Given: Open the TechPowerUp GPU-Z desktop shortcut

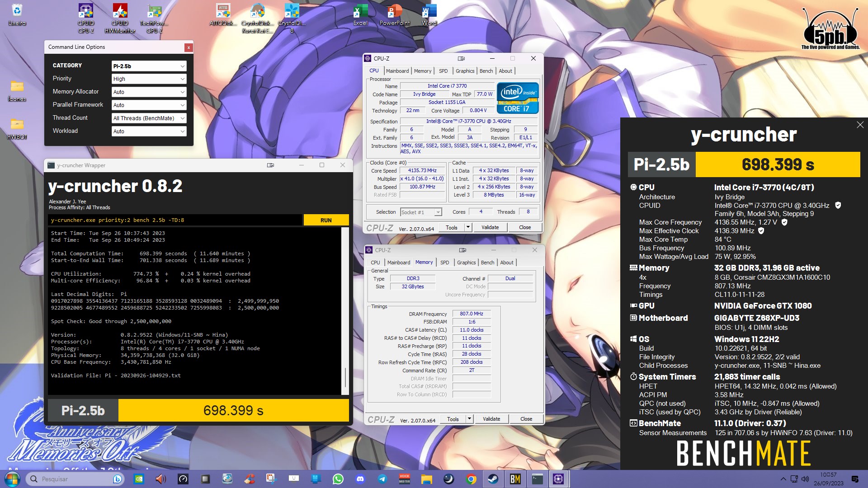Looking at the screenshot, I should 154,18.
